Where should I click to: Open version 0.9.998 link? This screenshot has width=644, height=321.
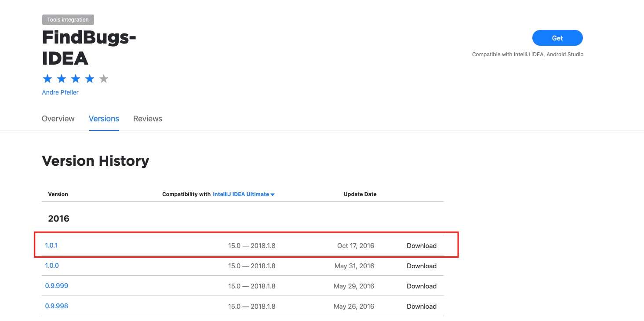point(57,306)
